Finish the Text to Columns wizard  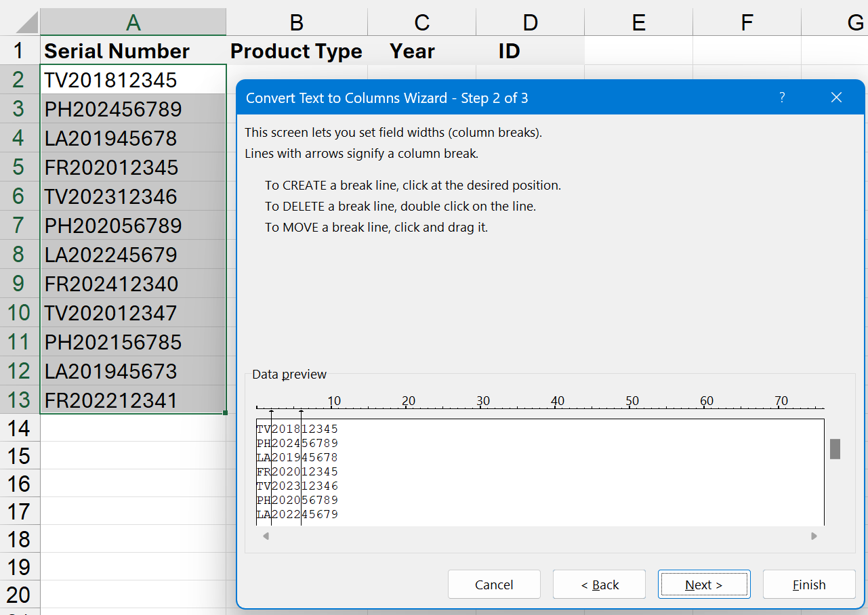click(809, 584)
